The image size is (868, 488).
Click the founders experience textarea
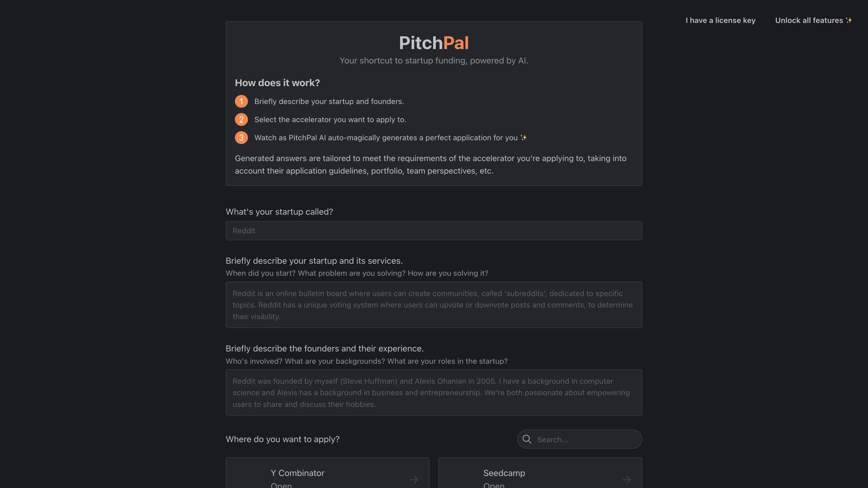[434, 392]
